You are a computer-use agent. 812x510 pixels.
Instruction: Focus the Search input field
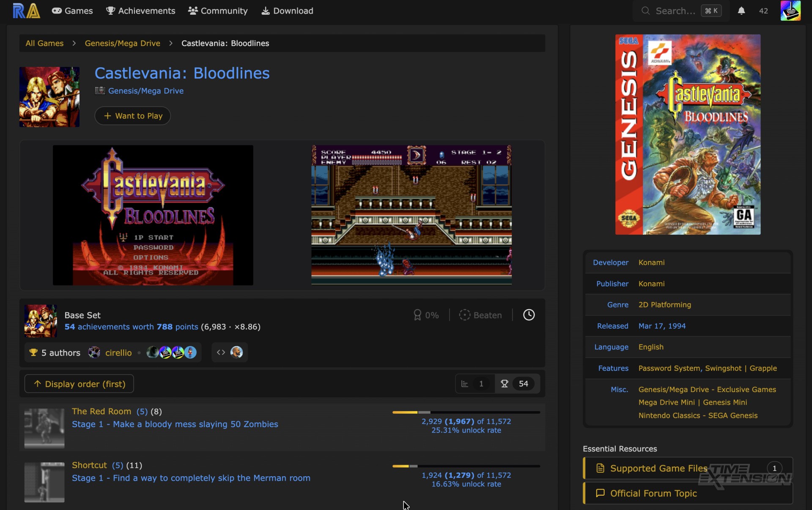click(x=675, y=11)
